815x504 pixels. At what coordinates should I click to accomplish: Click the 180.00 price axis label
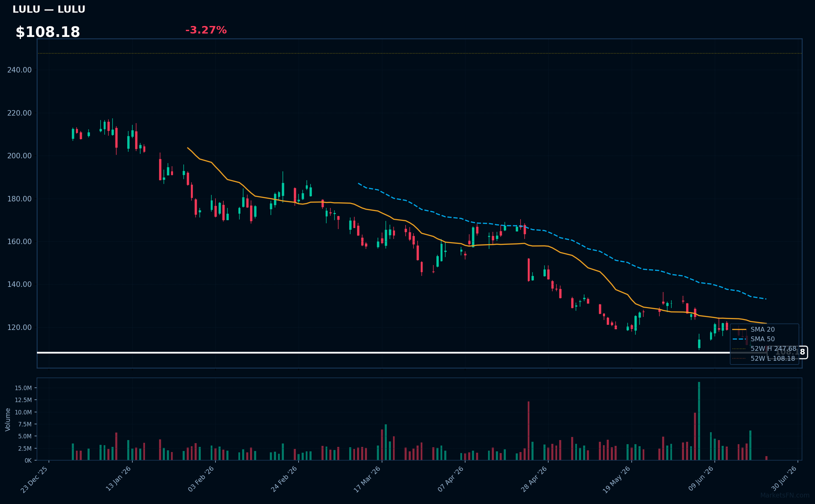tap(19, 199)
